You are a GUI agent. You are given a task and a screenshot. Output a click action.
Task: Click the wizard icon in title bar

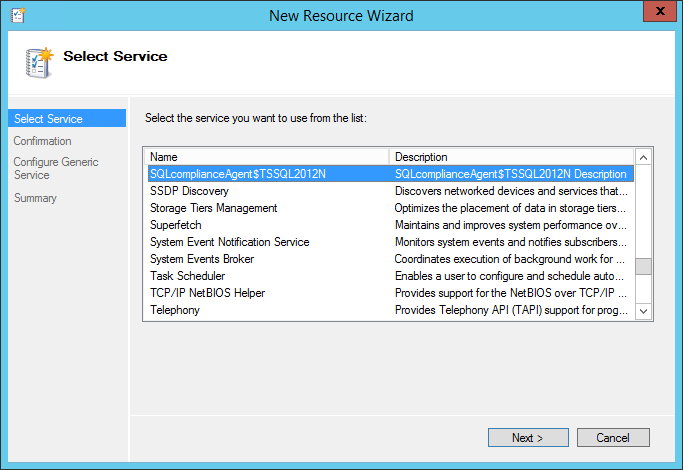[16, 16]
